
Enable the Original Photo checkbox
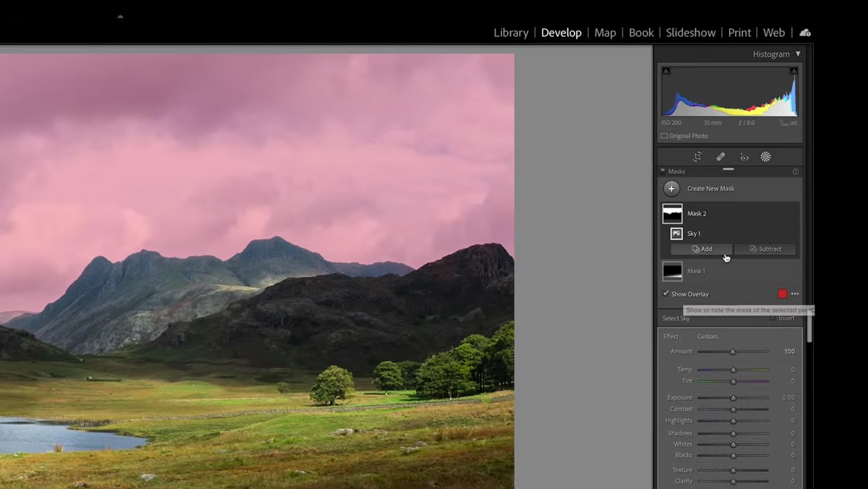click(664, 136)
